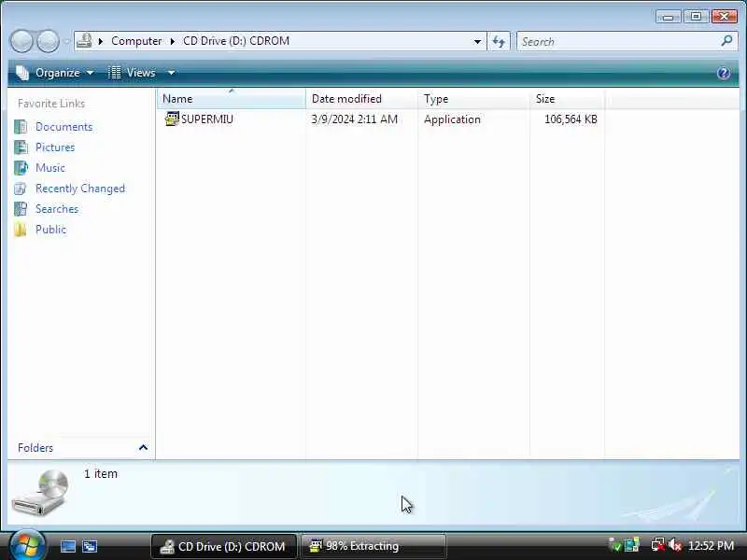Click the Show Desktop quick launch icon
This screenshot has width=747, height=560.
point(67,546)
